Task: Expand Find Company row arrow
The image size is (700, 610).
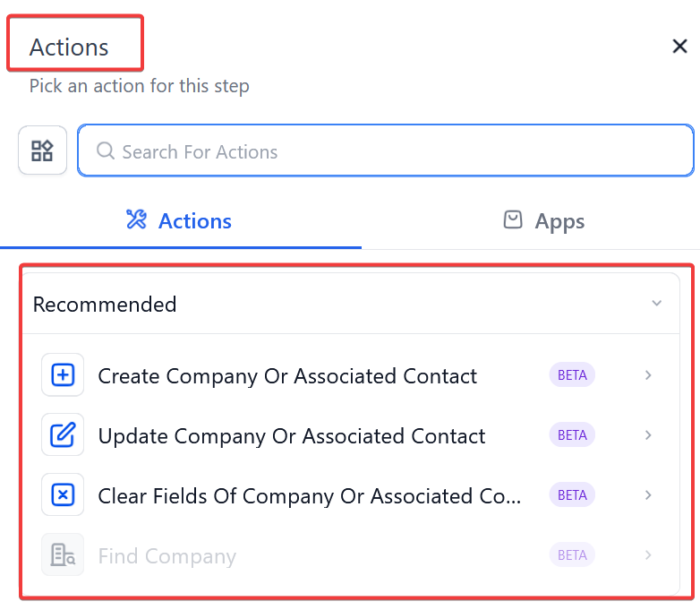Action: tap(649, 555)
